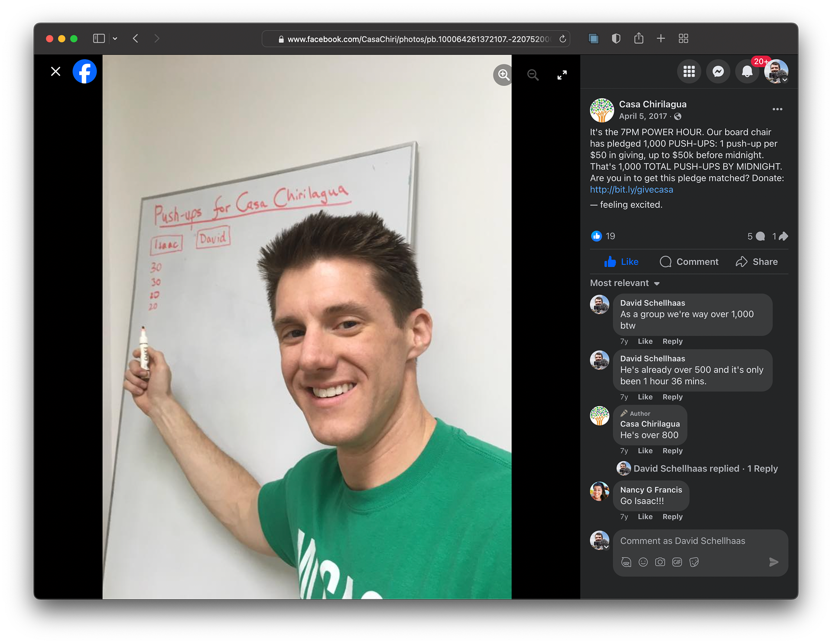Open Nancy G Francis's profile name
The height and width of the screenshot is (644, 832).
point(651,490)
